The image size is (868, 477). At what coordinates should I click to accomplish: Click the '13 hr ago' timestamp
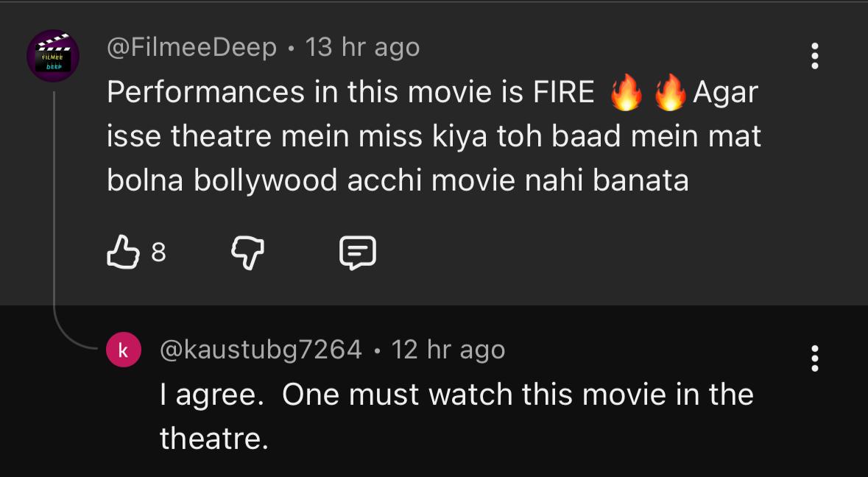(362, 47)
